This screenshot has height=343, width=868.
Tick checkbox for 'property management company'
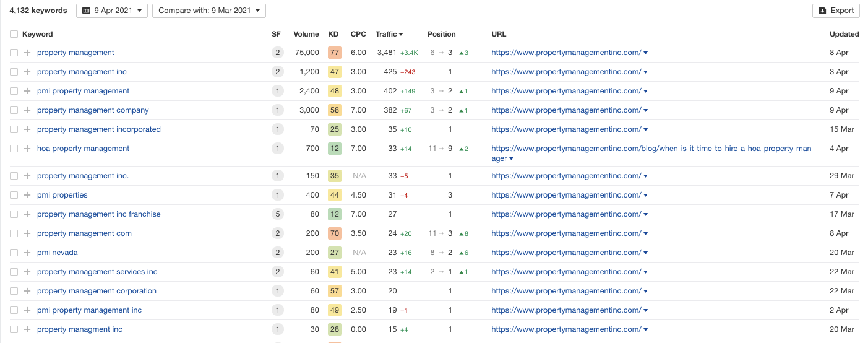tap(14, 110)
